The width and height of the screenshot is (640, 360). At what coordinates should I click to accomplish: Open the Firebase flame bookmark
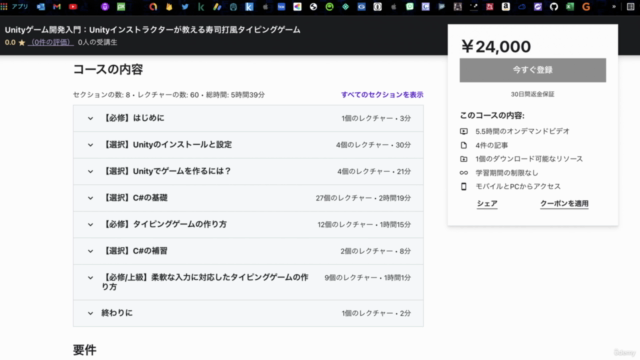tap(169, 7)
